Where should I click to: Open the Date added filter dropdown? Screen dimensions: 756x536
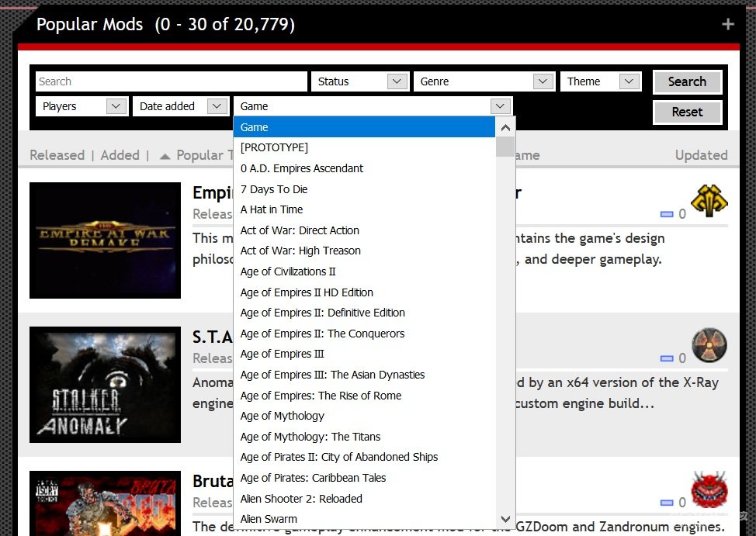tap(180, 106)
